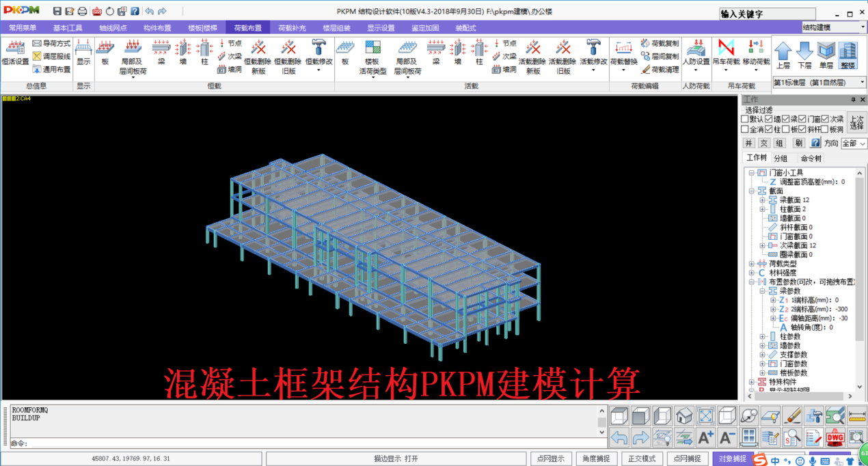Click the 工作 tree vertical scrollbar
868x466 pixels.
(860, 280)
